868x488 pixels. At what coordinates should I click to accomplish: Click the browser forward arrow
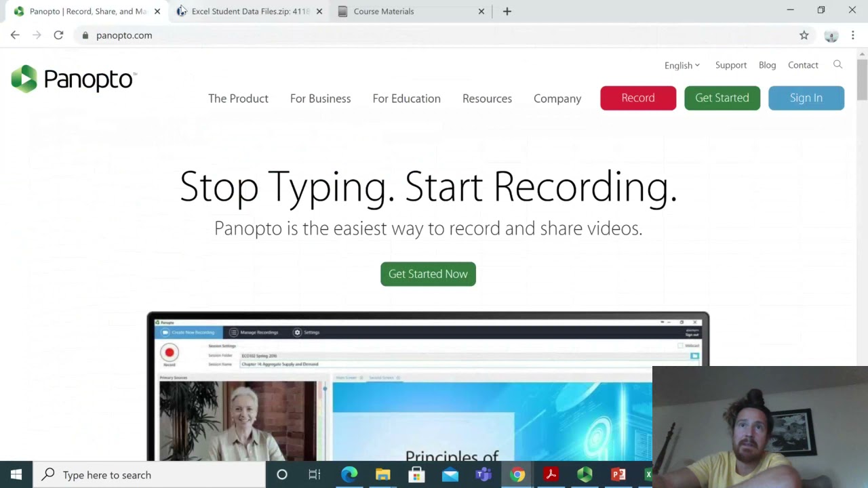click(x=37, y=35)
